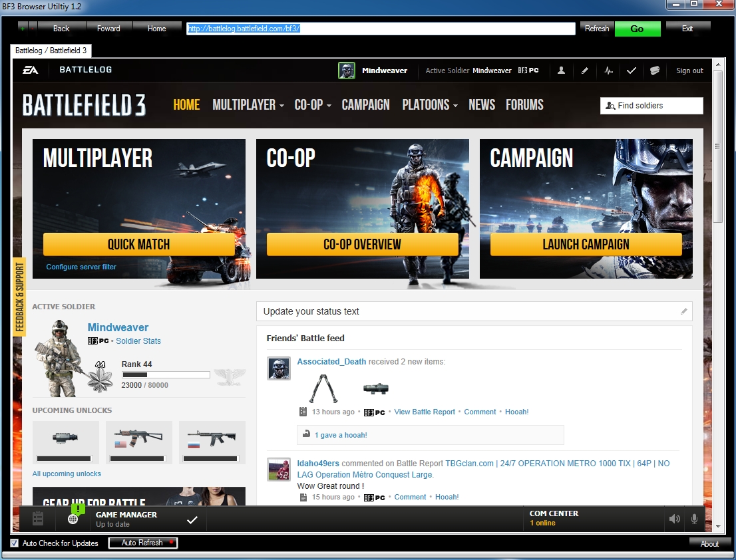Open the clipboard icon in bottom bar

[38, 518]
